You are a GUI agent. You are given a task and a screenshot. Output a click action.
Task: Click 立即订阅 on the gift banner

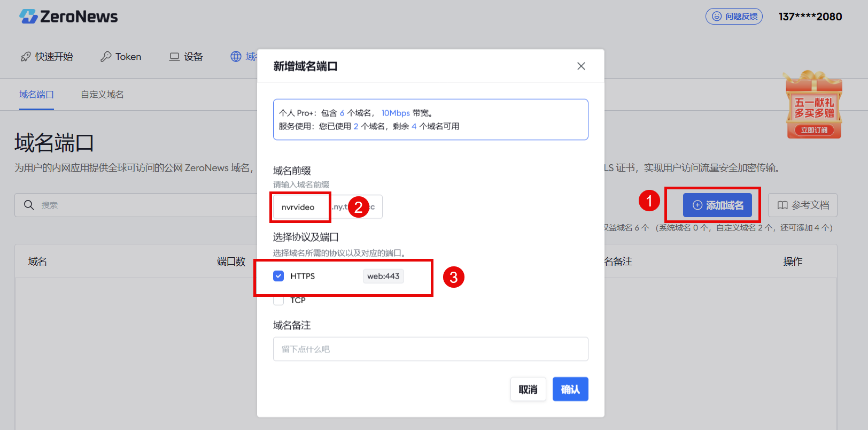(x=814, y=130)
